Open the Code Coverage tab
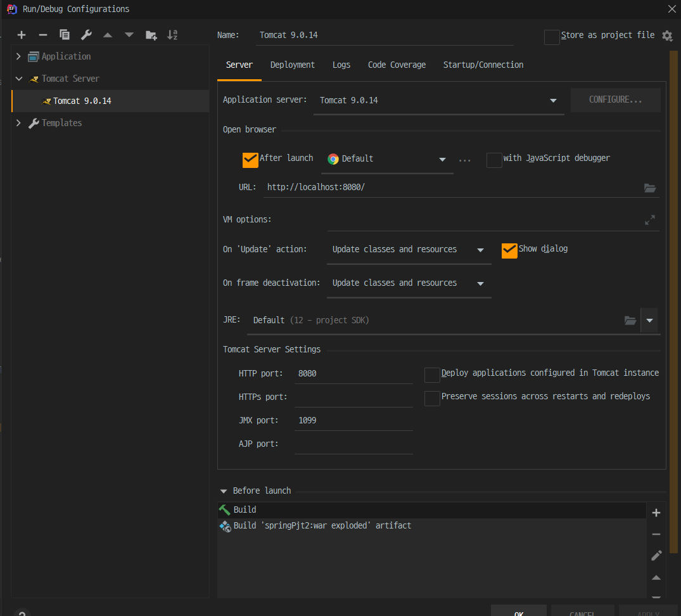 pyautogui.click(x=397, y=65)
